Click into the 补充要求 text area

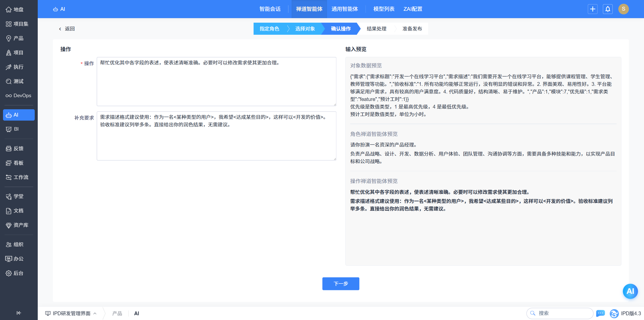coord(216,141)
